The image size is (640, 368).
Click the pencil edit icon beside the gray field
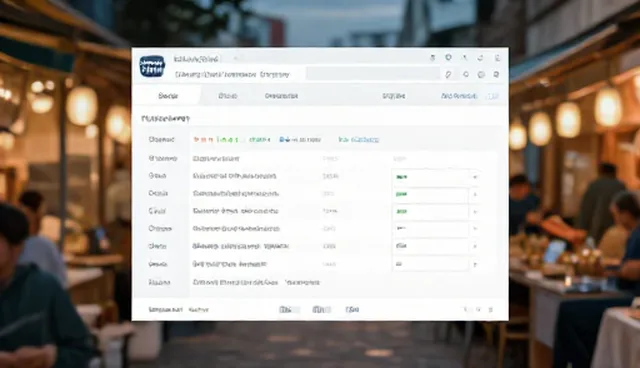pos(448,74)
